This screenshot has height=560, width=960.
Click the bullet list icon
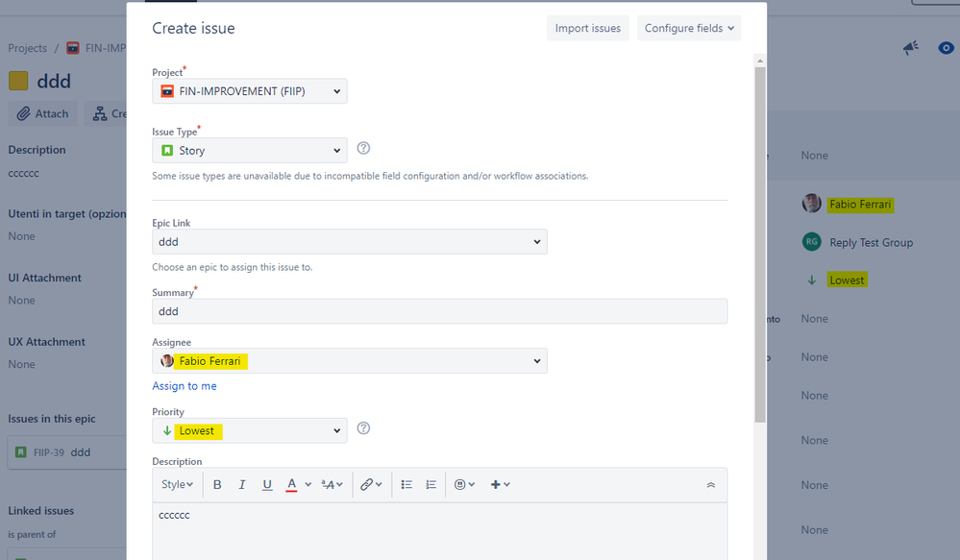pyautogui.click(x=406, y=485)
